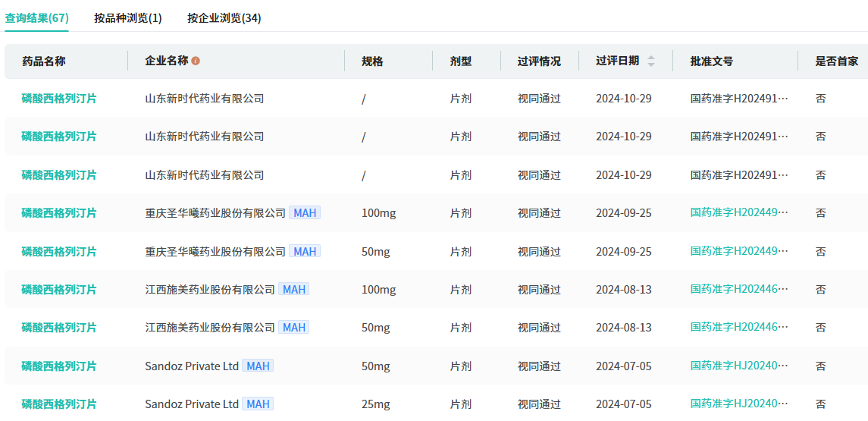
Task: Open drug name link in Sandoz 50mg row
Action: coord(59,366)
